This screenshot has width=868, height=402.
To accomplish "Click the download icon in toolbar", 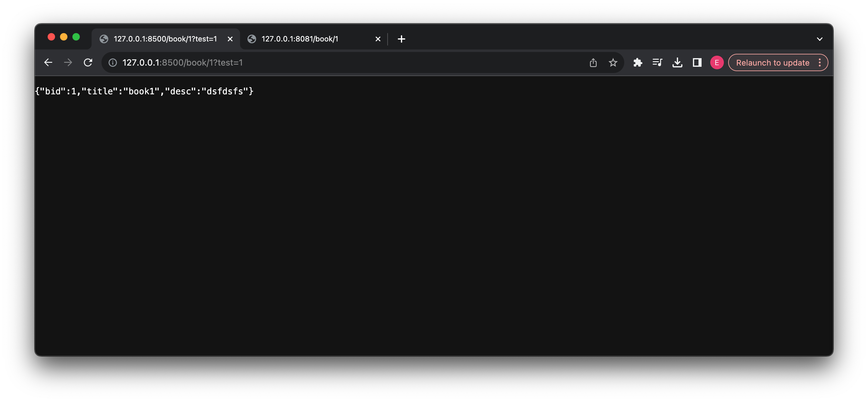I will (677, 62).
